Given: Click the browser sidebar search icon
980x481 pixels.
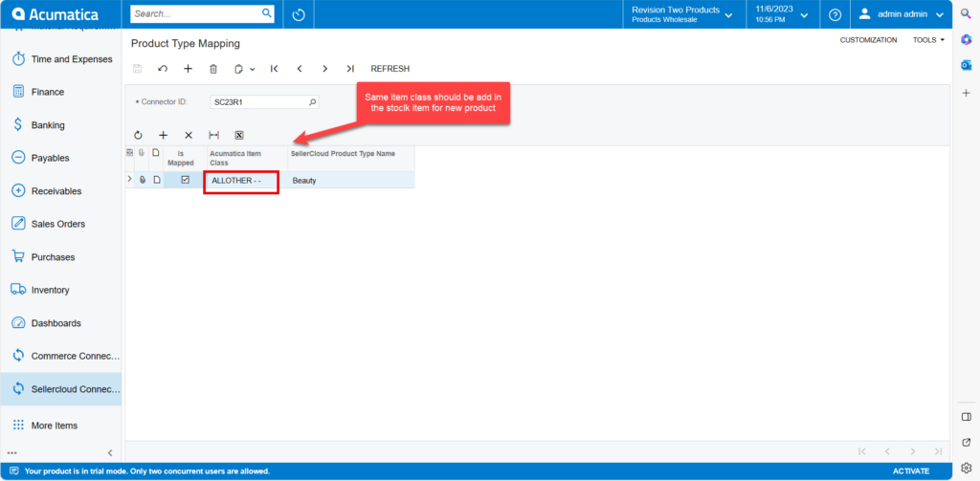Looking at the screenshot, I should [966, 13].
